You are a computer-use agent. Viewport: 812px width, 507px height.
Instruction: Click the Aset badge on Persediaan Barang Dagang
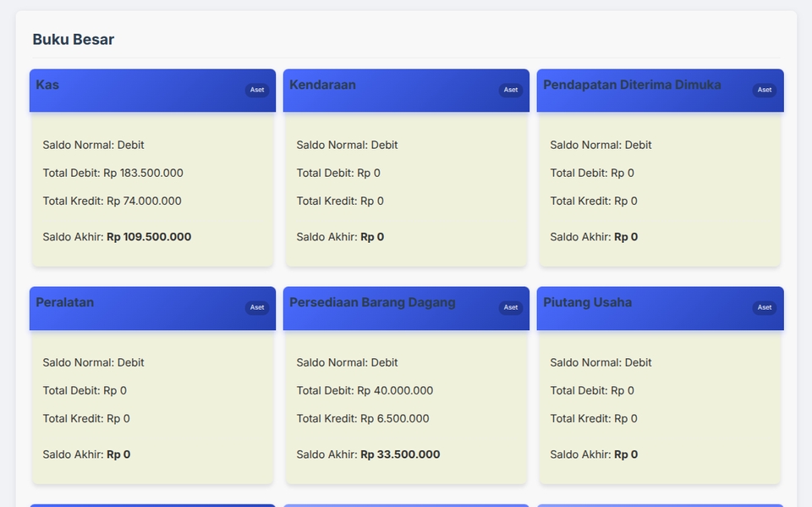tap(510, 307)
